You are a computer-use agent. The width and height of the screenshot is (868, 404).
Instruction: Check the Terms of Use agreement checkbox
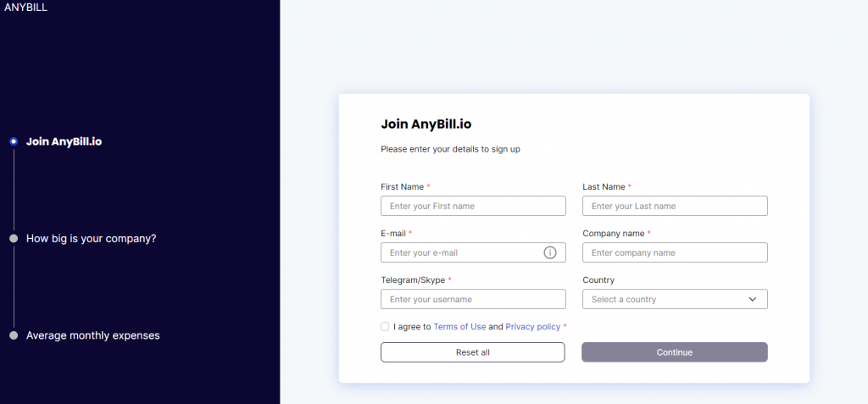(385, 327)
